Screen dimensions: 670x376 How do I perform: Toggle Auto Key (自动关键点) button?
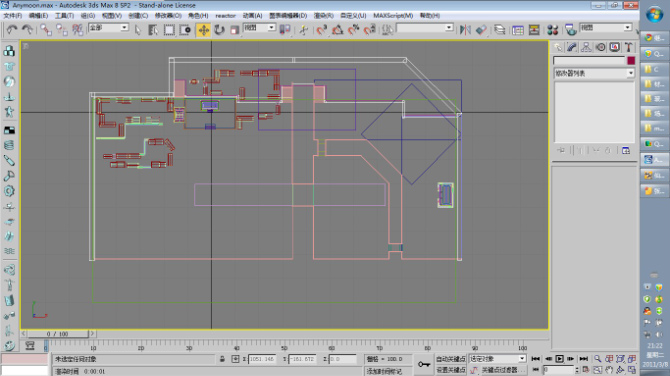(x=450, y=359)
